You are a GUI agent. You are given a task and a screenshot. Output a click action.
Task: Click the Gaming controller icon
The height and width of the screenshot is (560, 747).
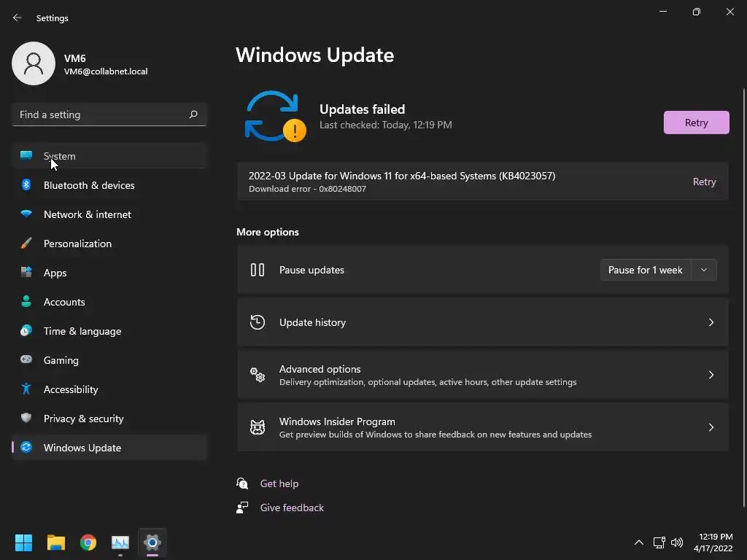click(x=26, y=359)
